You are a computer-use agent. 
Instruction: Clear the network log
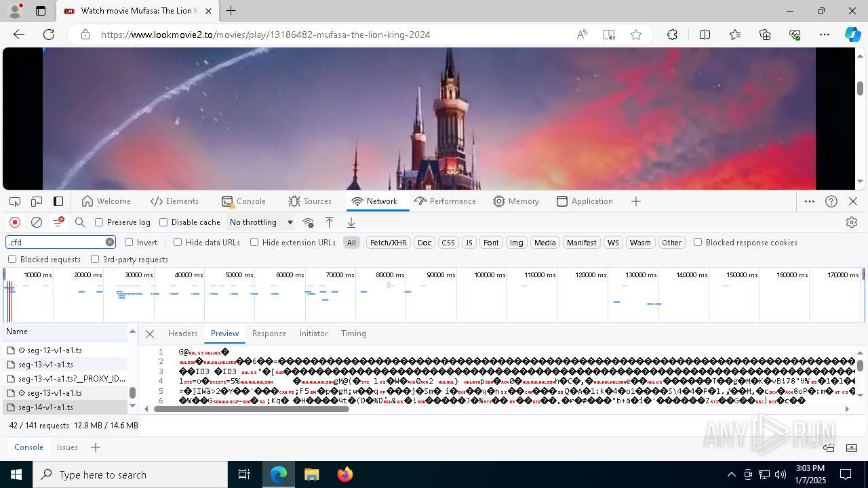click(37, 222)
